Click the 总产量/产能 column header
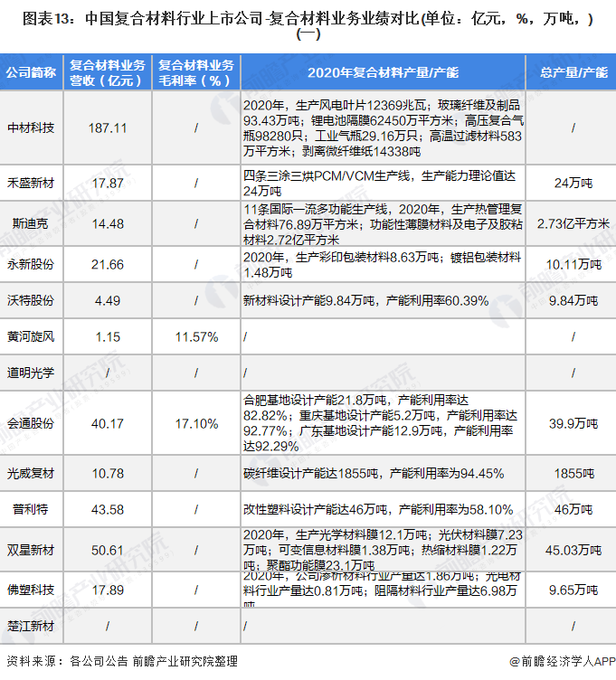This screenshot has height=680, width=616. (573, 72)
